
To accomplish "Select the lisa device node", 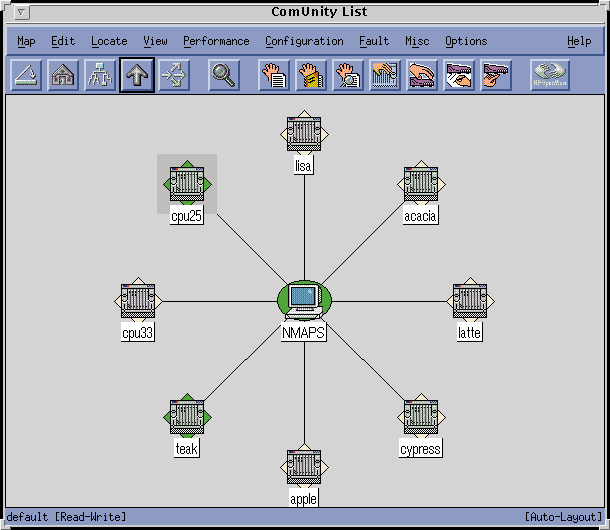I will click(303, 132).
